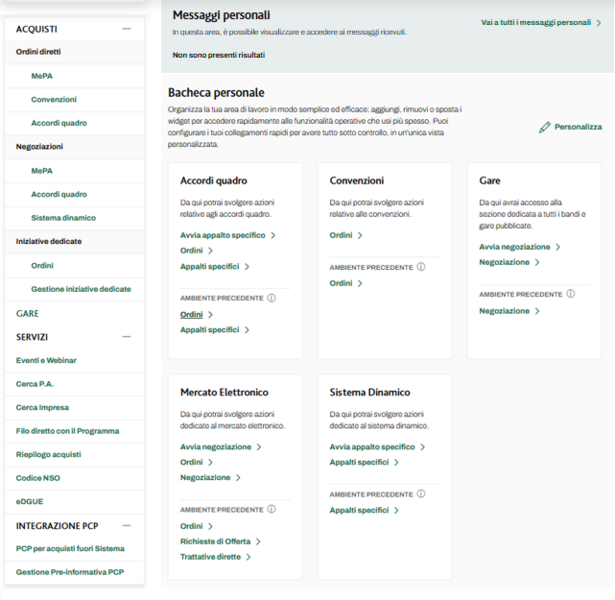Collapse the INTEGRAZIONE PCP section

click(126, 525)
